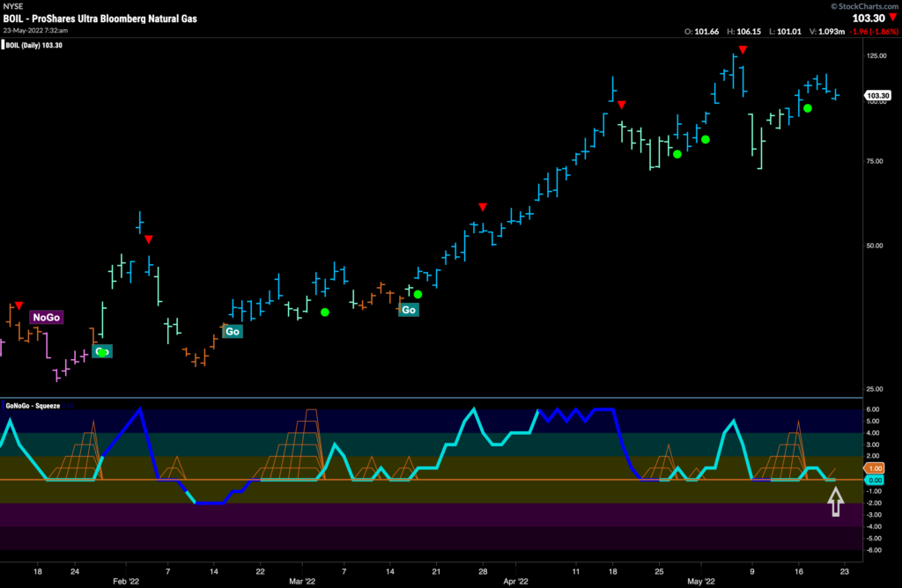The width and height of the screenshot is (902, 588).
Task: Click the '23' date axis label
Action: (845, 571)
